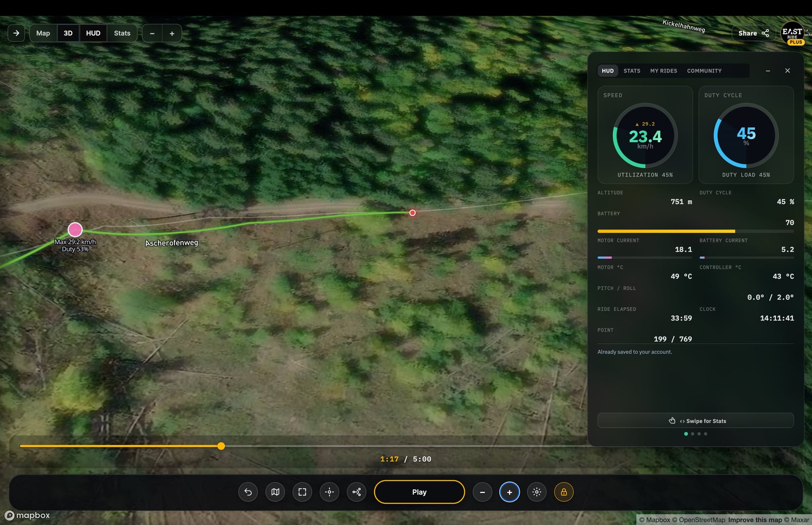
Task: Click the map style icon
Action: (275, 492)
